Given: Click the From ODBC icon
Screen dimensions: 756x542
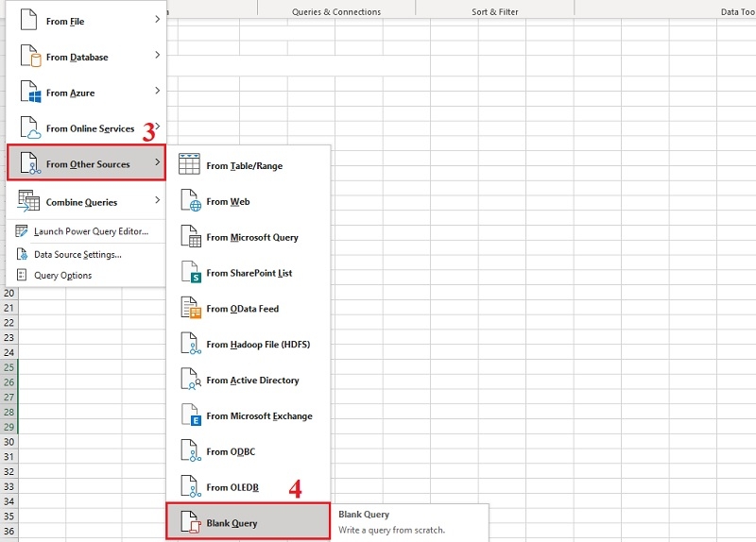Looking at the screenshot, I should [x=191, y=450].
